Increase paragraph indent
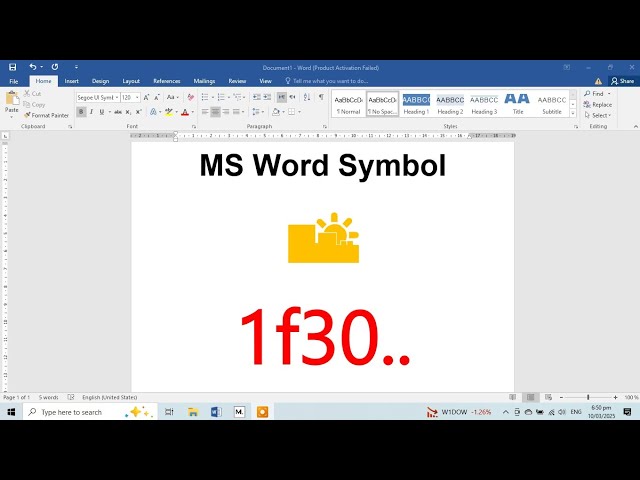 [x=267, y=97]
